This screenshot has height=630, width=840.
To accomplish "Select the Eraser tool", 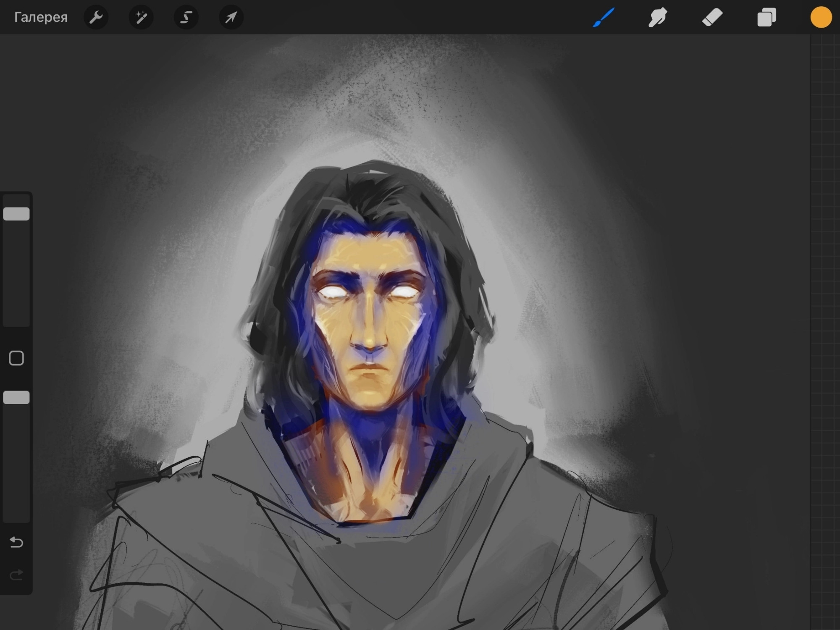I will (x=712, y=17).
